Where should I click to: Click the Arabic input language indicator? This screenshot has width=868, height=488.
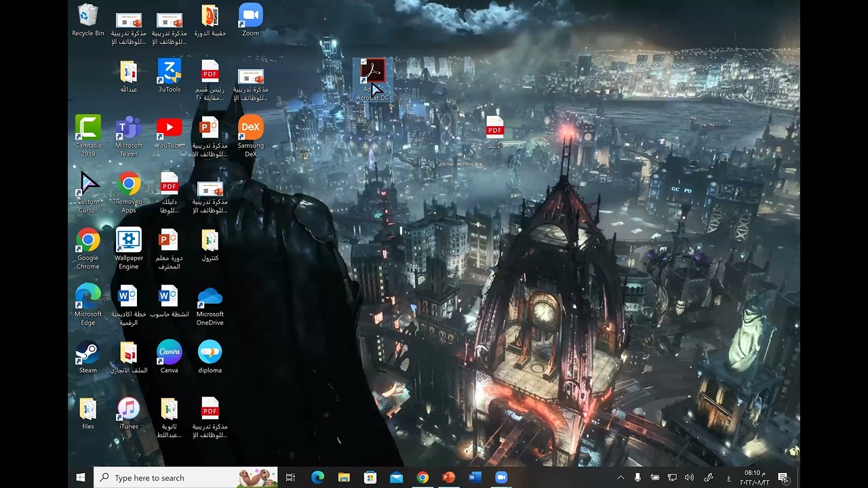[729, 479]
